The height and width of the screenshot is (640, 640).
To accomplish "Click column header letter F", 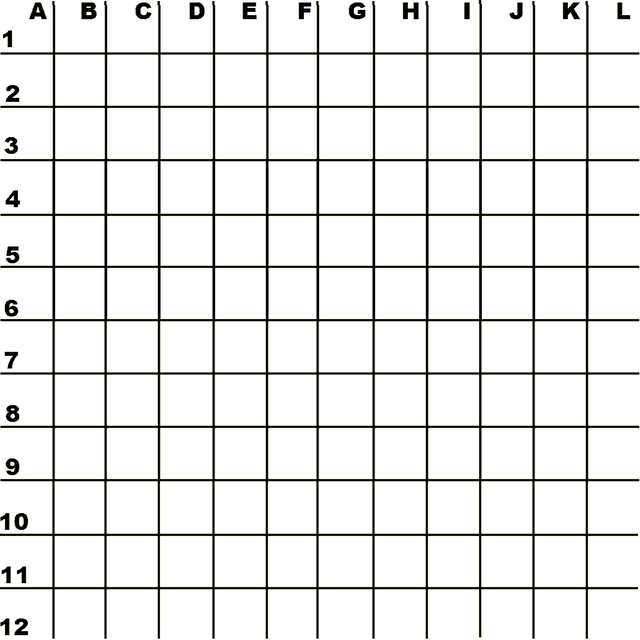I will 304,11.
